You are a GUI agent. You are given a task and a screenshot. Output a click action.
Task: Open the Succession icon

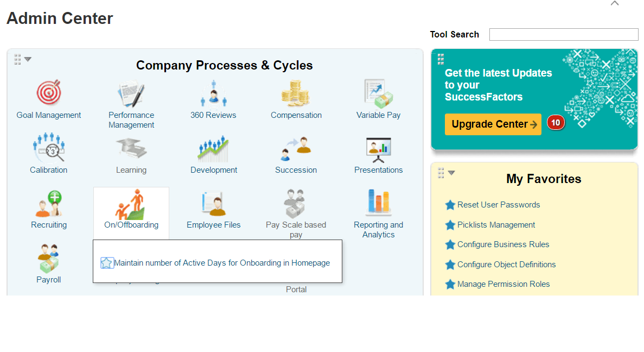click(x=296, y=148)
